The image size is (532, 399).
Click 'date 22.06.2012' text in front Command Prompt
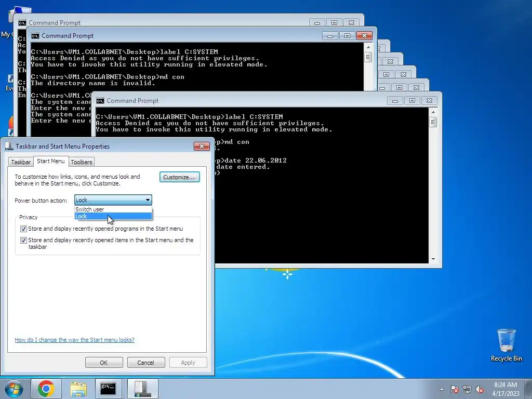256,161
